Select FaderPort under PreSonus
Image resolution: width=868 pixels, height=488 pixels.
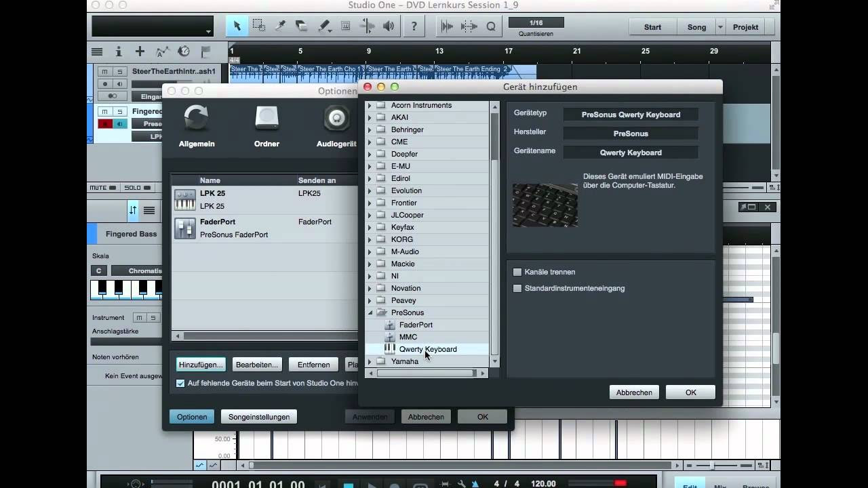pyautogui.click(x=416, y=325)
